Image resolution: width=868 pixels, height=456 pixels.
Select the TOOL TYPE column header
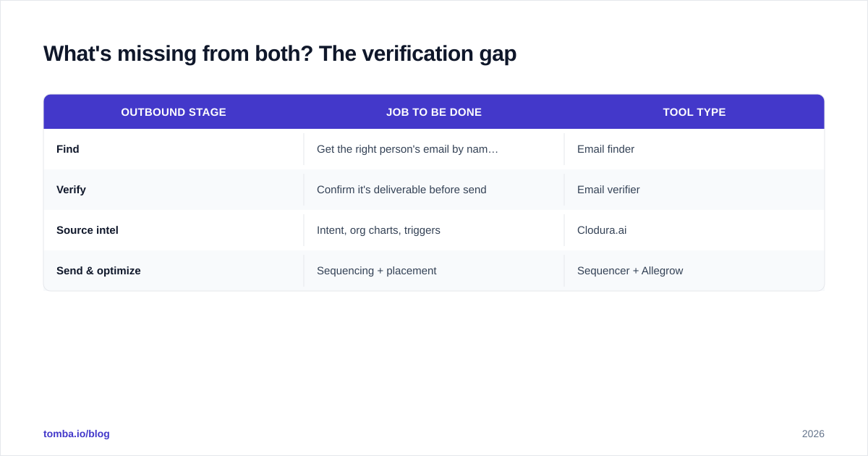coord(694,112)
